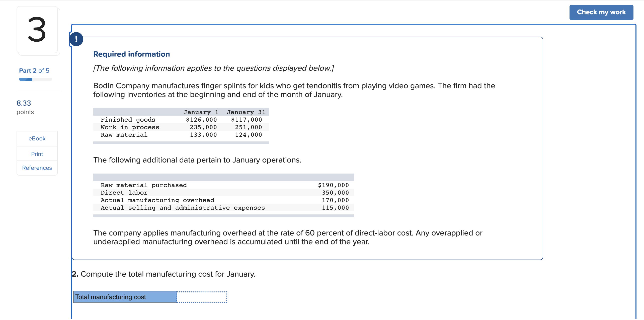Viewport: 644px width, 320px height.
Task: Click the Total manufacturing cost input box
Action: point(202,297)
